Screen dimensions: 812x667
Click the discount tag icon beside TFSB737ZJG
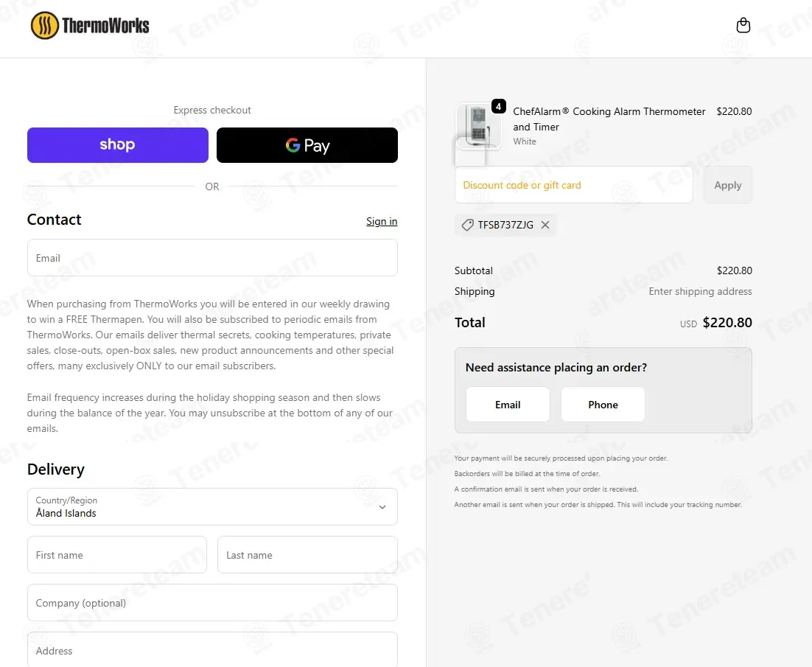click(x=468, y=225)
